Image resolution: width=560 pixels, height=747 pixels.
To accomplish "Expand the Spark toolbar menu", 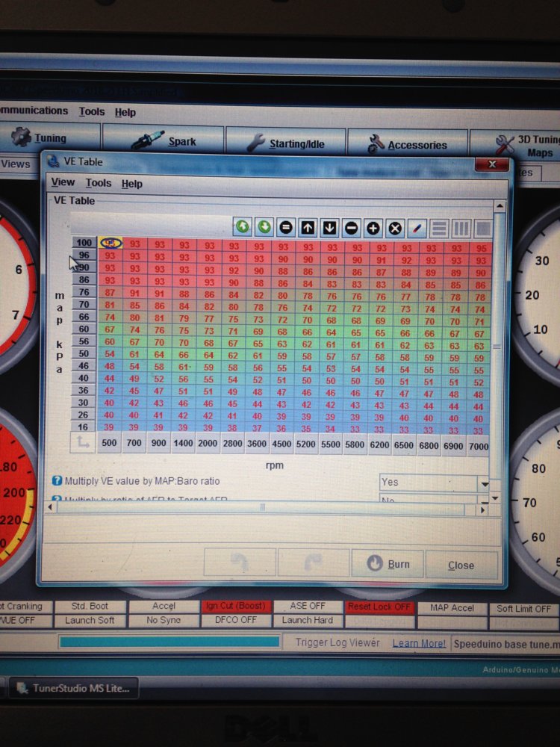I will [x=163, y=140].
